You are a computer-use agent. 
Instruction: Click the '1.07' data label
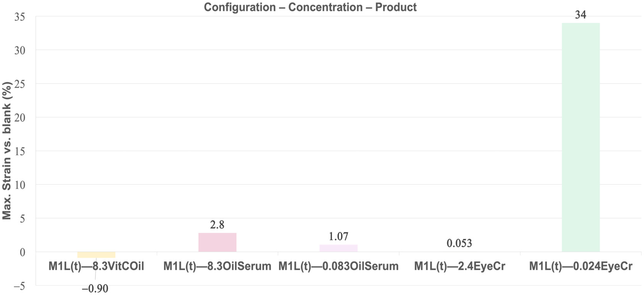tap(338, 236)
